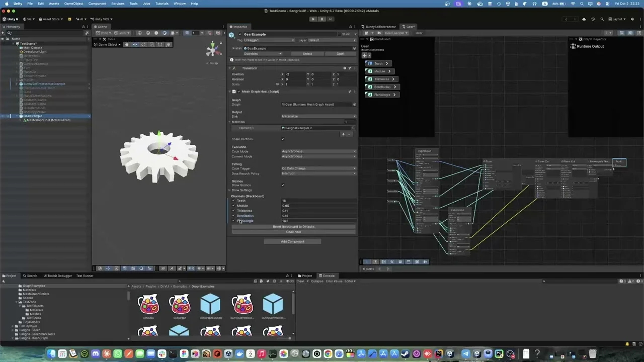Switch to the Test Runner tab
This screenshot has width=644, height=362.
pos(85,276)
